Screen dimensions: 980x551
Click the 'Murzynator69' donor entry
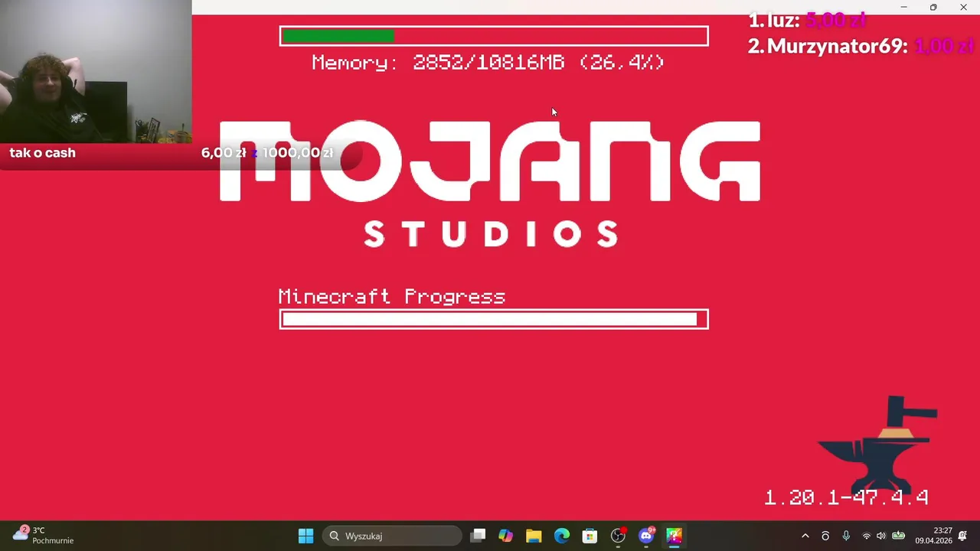(861, 46)
